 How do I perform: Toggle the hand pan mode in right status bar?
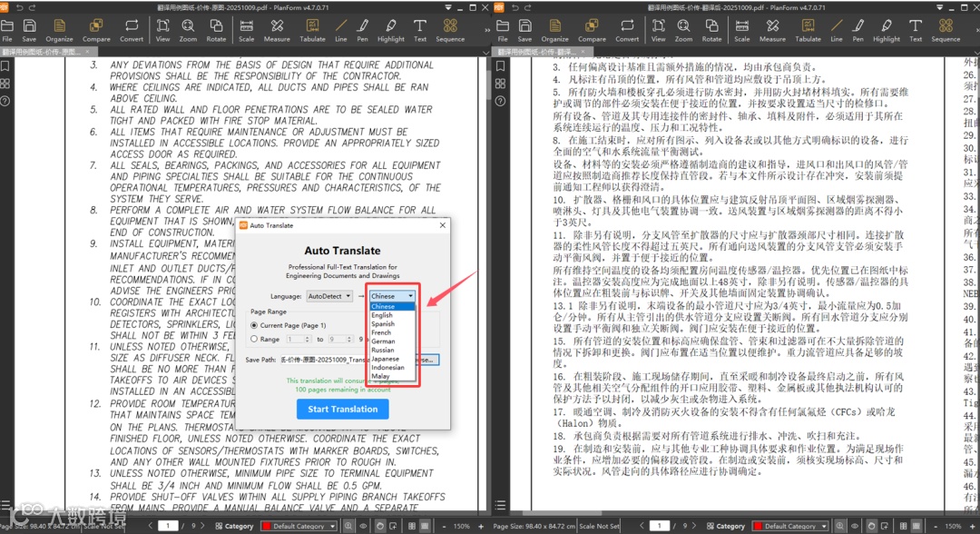pyautogui.click(x=871, y=526)
